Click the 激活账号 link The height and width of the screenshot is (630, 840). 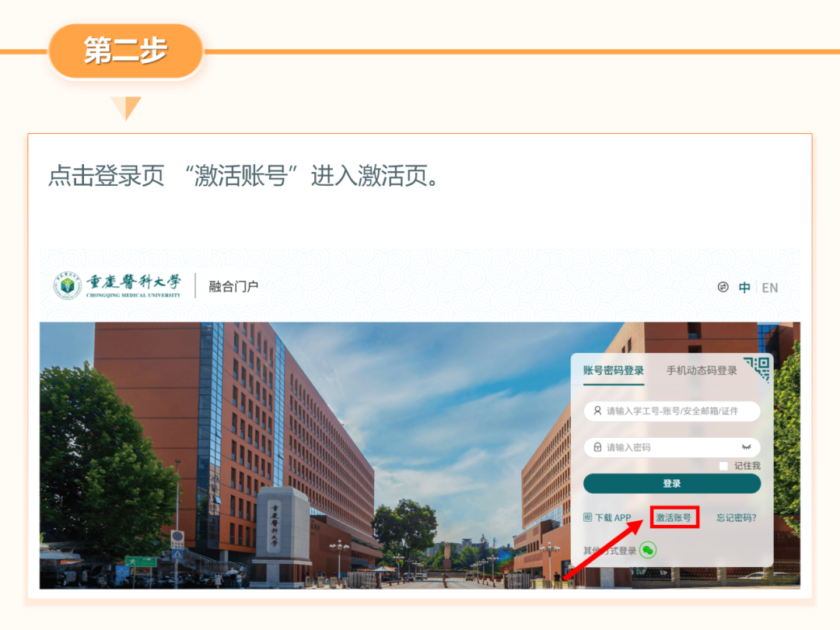tap(674, 517)
